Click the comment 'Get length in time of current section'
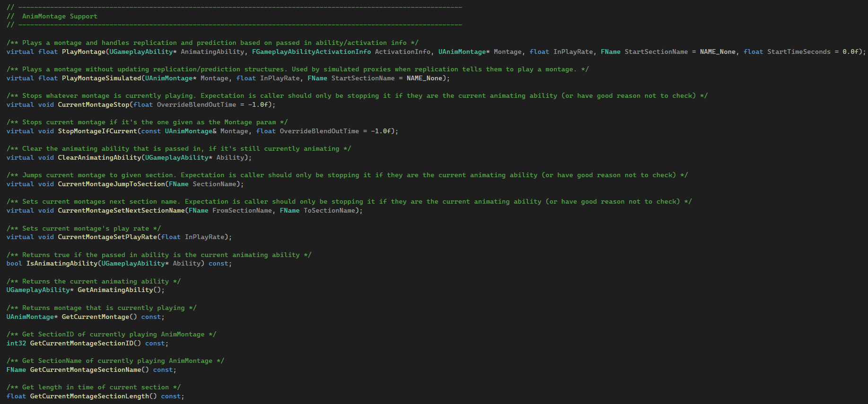The height and width of the screenshot is (404, 868). point(94,387)
